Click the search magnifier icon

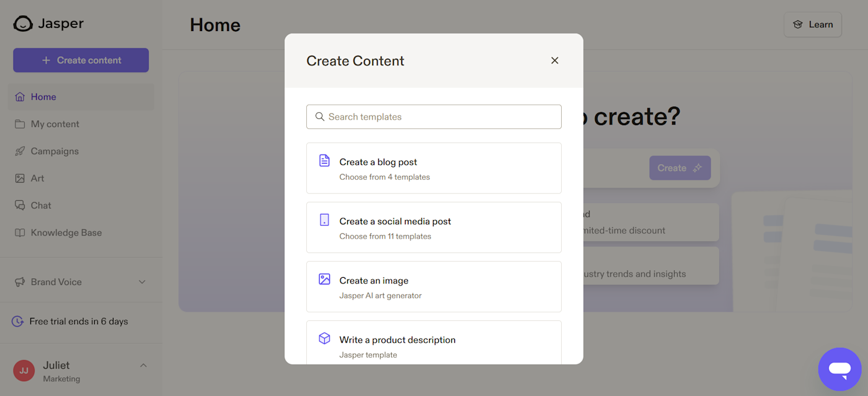(x=320, y=117)
